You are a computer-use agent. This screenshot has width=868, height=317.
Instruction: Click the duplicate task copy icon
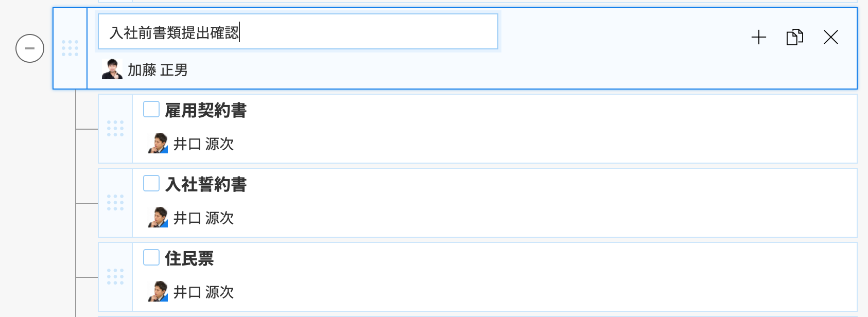pyautogui.click(x=795, y=37)
